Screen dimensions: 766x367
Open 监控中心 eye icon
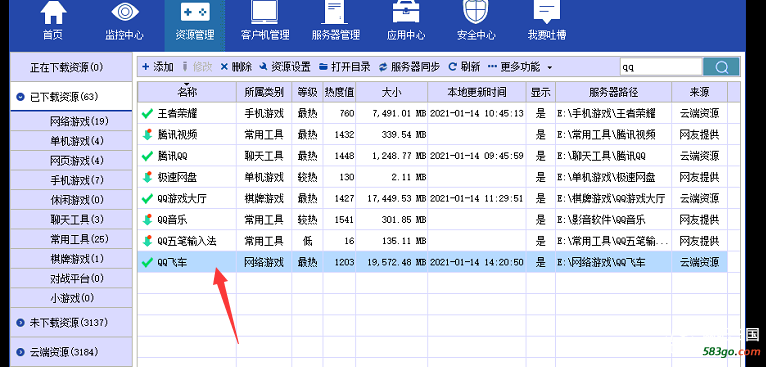point(125,13)
